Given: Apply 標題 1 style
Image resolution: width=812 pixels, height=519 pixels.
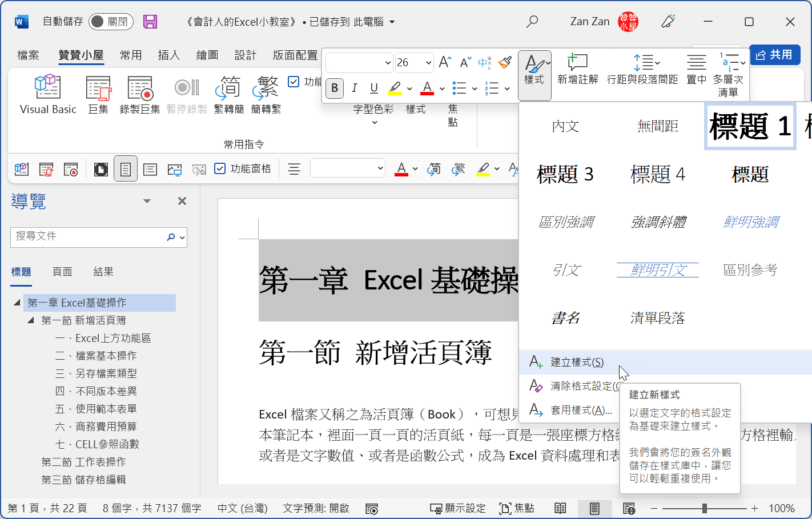Looking at the screenshot, I should click(x=750, y=126).
